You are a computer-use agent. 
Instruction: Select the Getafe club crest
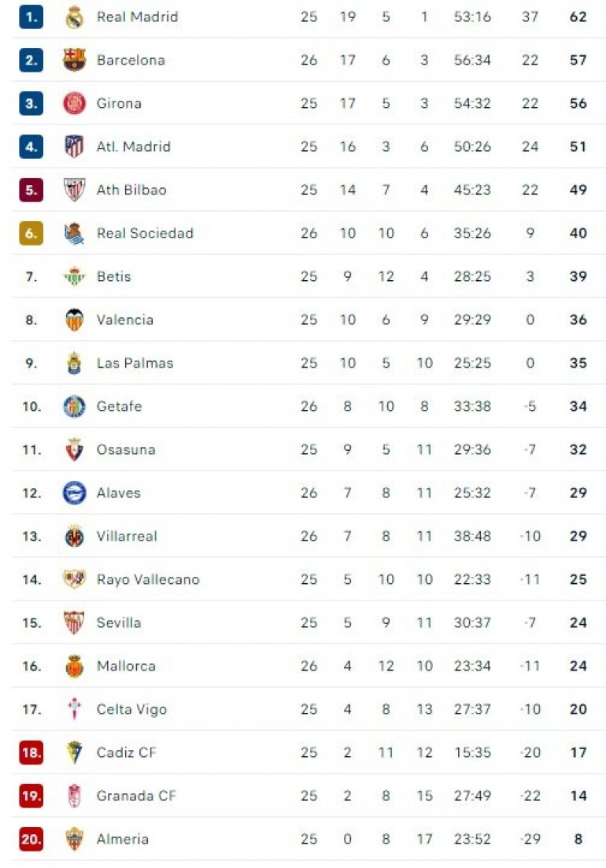(74, 406)
